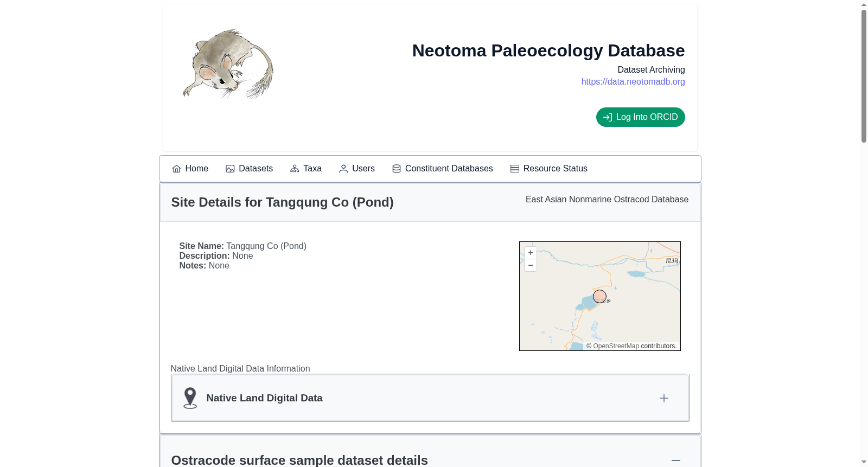Image resolution: width=868 pixels, height=467 pixels.
Task: Click the Datasets image icon
Action: (x=230, y=169)
